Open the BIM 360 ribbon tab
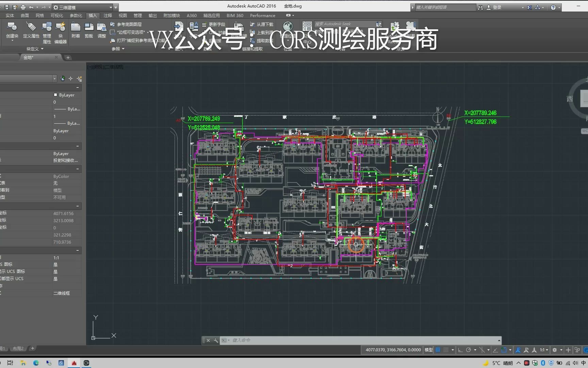Image resolution: width=588 pixels, height=368 pixels. click(x=235, y=15)
